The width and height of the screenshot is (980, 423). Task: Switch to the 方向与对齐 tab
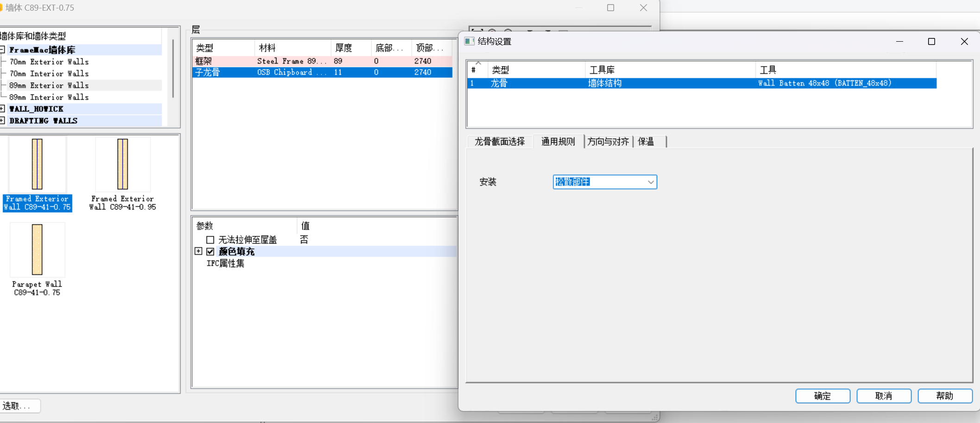pos(608,141)
